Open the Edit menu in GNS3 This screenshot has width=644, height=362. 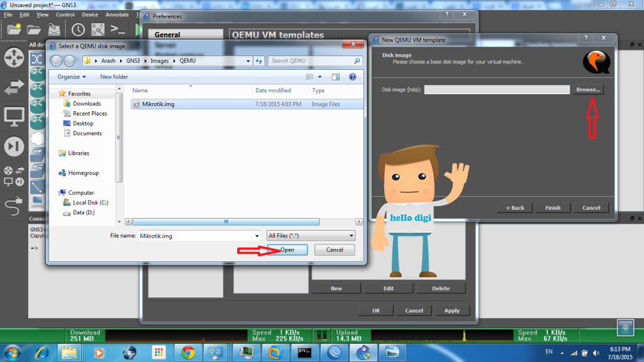click(25, 14)
